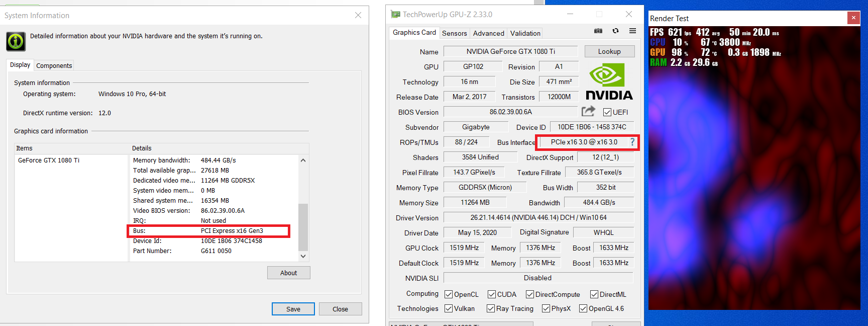Toggle the Ray Tracing checkbox
This screenshot has width=868, height=326.
(x=491, y=308)
